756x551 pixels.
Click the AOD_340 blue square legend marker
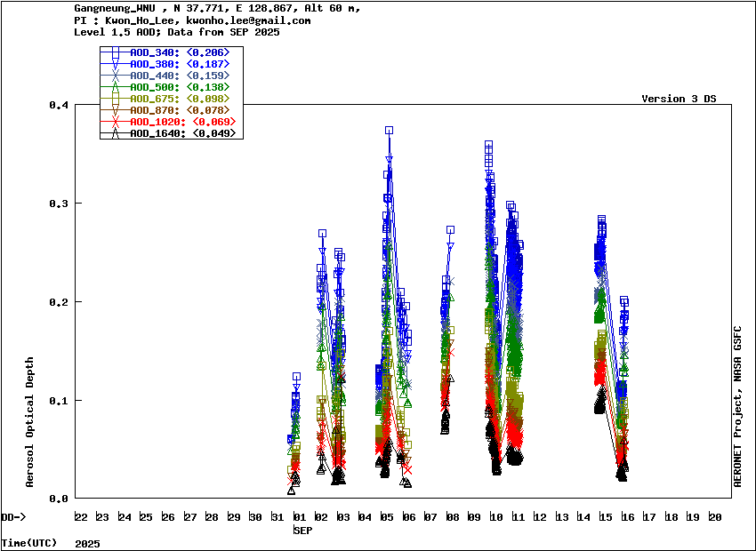(x=116, y=53)
